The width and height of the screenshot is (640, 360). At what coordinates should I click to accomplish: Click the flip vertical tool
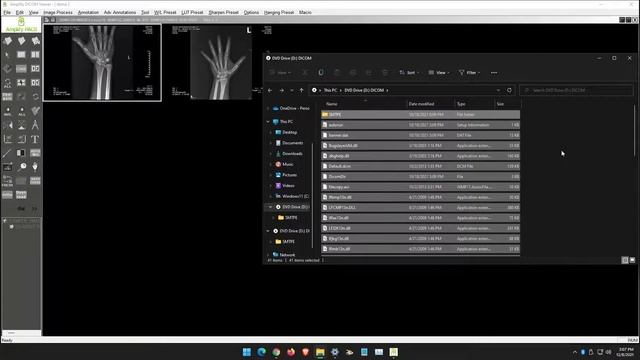tap(22, 125)
